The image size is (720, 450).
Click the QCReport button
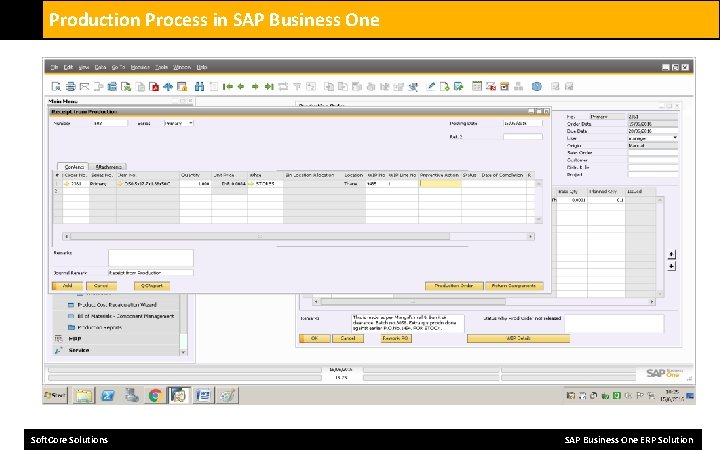tap(152, 286)
